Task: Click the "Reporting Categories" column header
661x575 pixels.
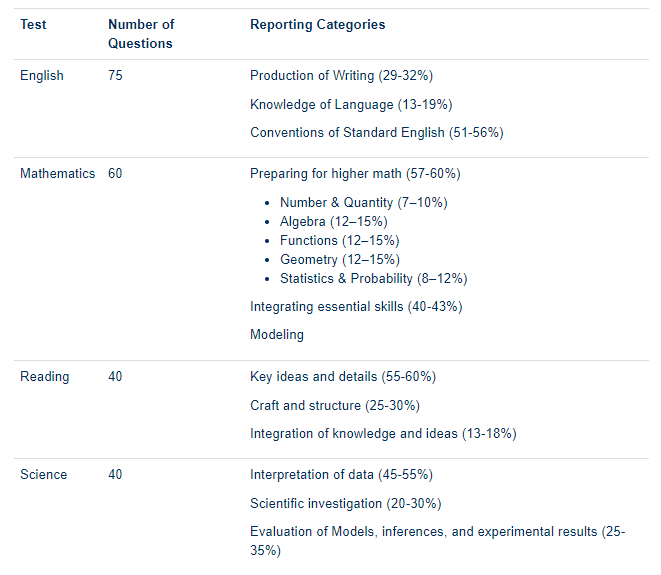Action: pyautogui.click(x=317, y=25)
